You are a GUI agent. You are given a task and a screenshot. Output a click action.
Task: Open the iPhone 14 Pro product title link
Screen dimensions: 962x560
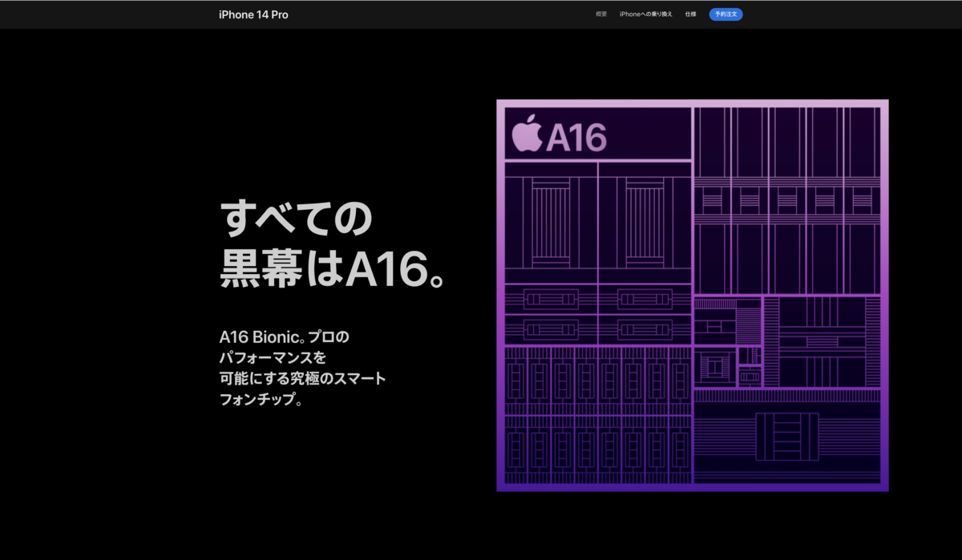coord(253,14)
